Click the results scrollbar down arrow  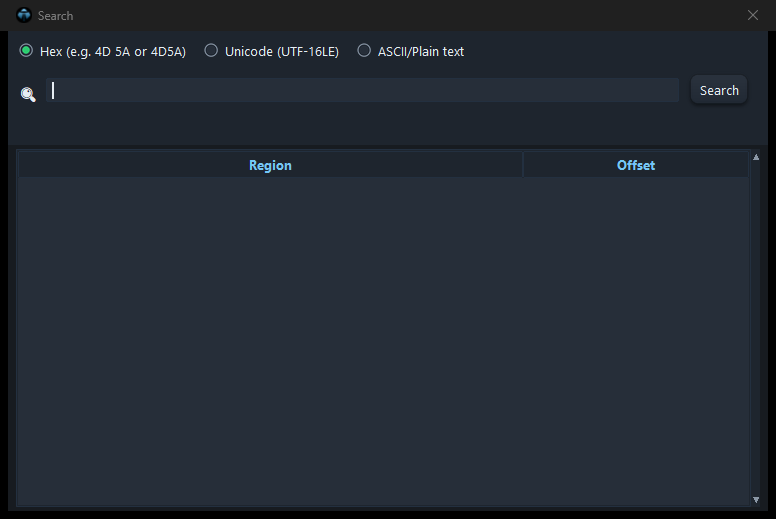pos(756,500)
